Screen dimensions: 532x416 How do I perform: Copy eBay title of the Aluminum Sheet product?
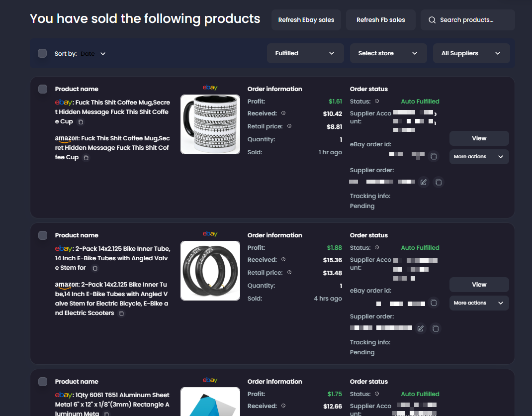(x=106, y=414)
